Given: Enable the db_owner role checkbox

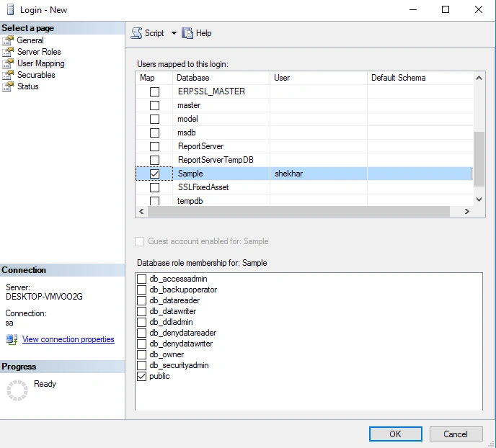Looking at the screenshot, I should pyautogui.click(x=142, y=354).
